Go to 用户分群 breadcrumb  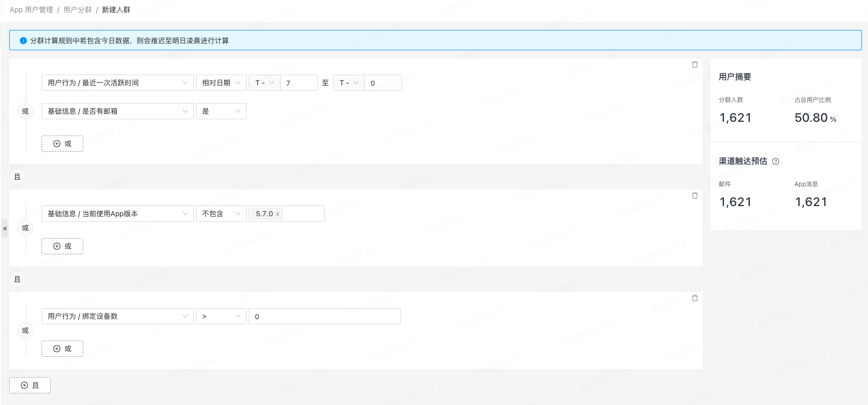tap(78, 10)
